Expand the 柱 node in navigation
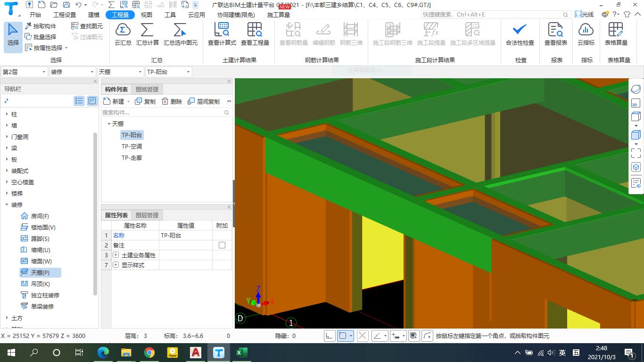This screenshot has height=362, width=644. pos(7,115)
